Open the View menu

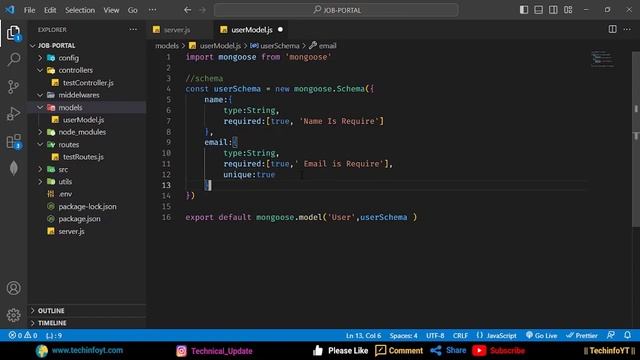[111, 10]
